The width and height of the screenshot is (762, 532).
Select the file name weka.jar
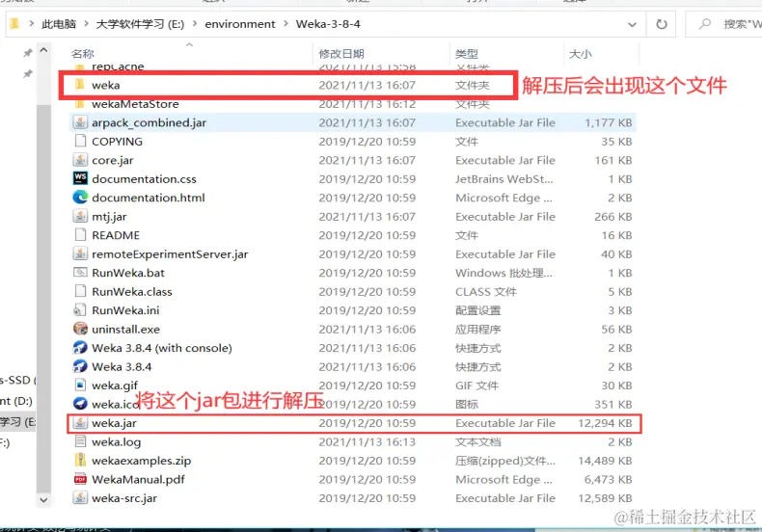(x=114, y=423)
